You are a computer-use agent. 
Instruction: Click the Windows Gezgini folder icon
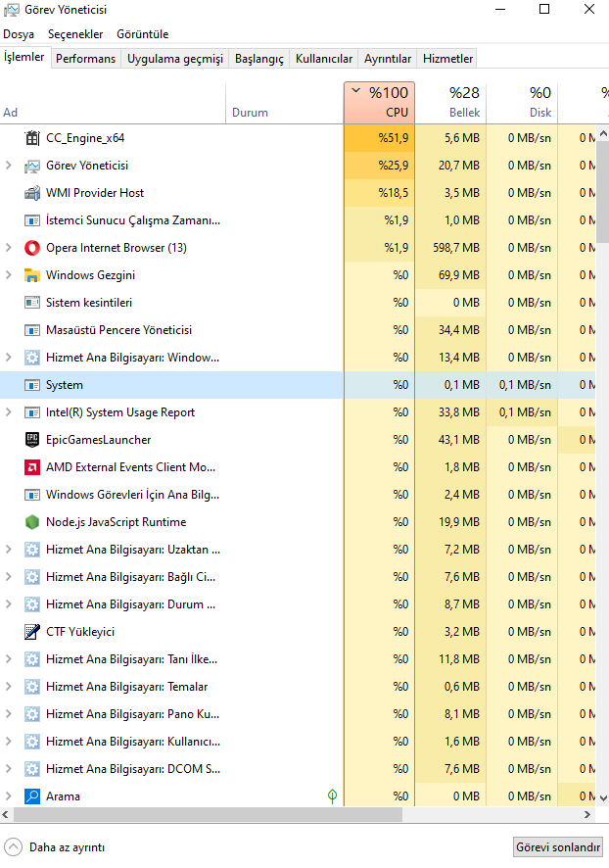[32, 275]
